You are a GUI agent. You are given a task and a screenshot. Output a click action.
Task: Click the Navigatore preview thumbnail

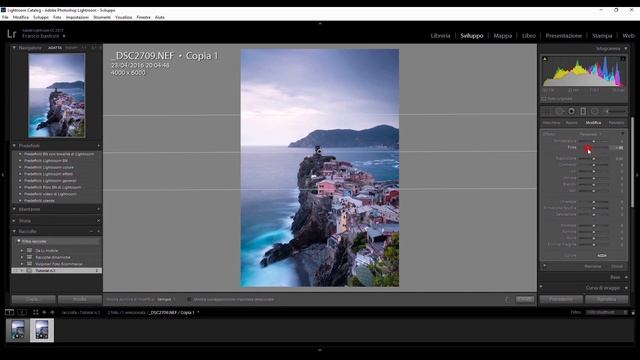point(57,95)
